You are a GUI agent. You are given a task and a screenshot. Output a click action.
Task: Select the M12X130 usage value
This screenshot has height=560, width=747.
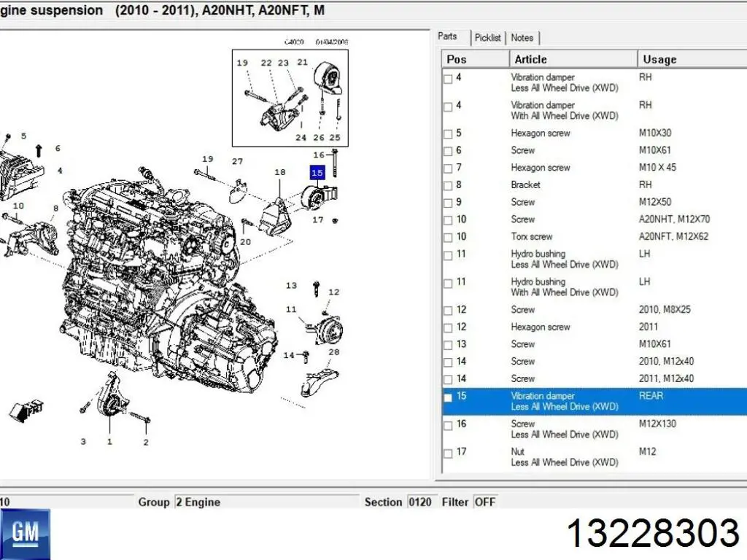657,424
